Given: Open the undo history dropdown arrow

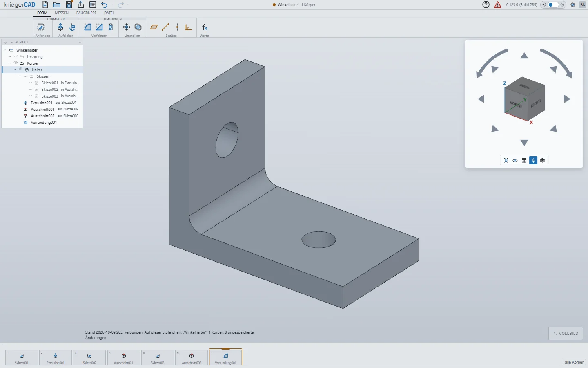Looking at the screenshot, I should tap(112, 5).
